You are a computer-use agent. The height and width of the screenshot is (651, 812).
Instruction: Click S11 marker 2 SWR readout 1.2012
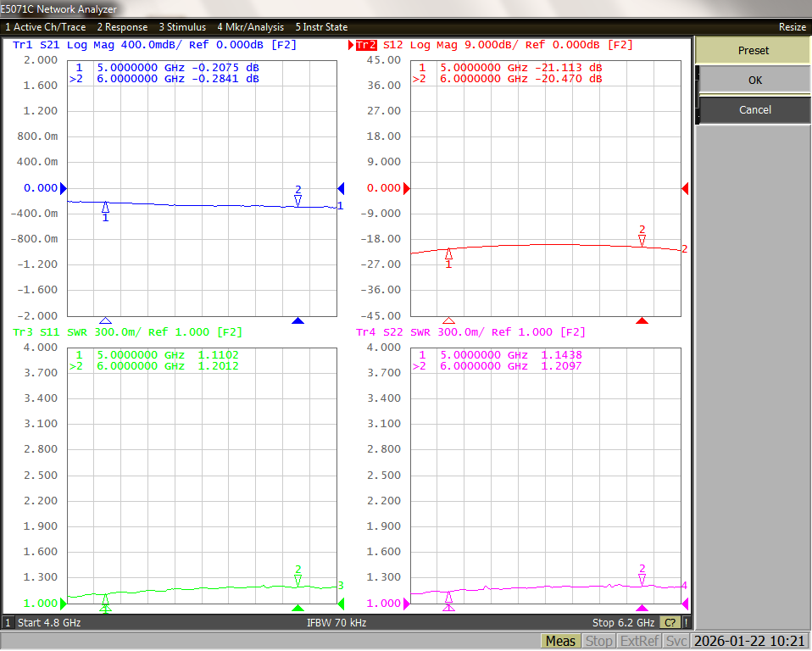pyautogui.click(x=219, y=366)
